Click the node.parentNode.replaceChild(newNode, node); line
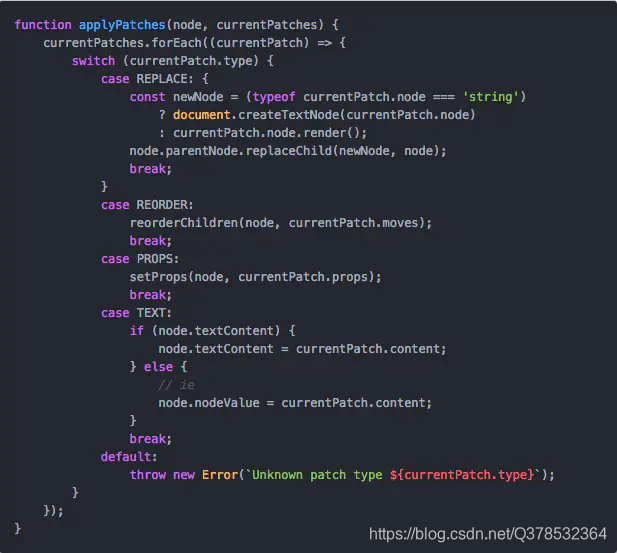The height and width of the screenshot is (553, 617). tap(288, 151)
